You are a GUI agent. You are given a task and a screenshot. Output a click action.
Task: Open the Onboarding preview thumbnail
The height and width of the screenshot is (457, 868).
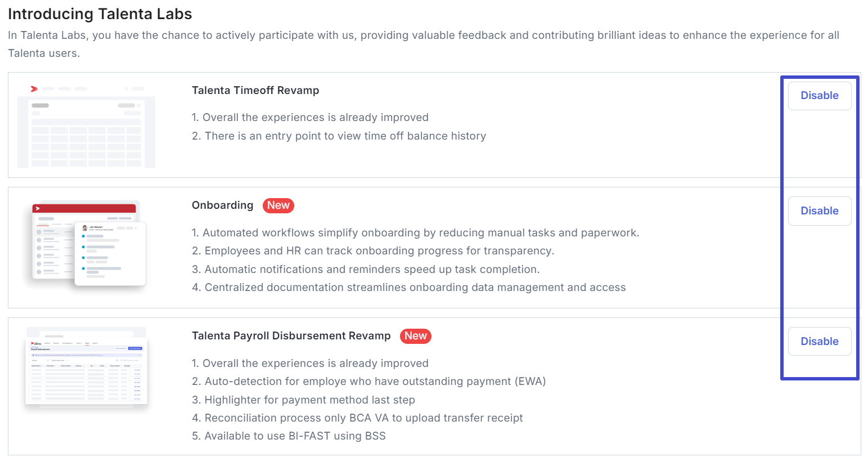86,246
